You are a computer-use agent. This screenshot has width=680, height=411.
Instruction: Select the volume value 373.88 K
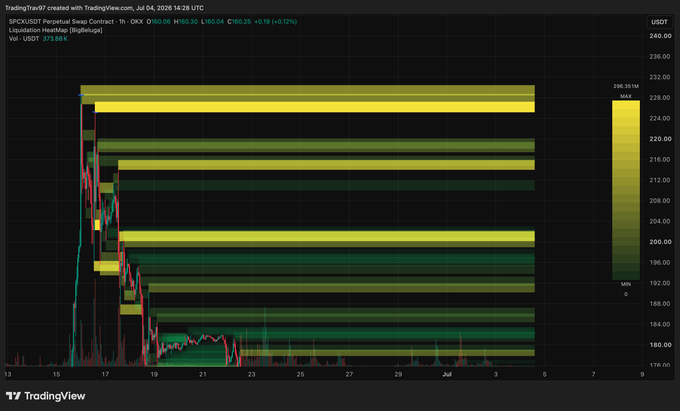[55, 39]
